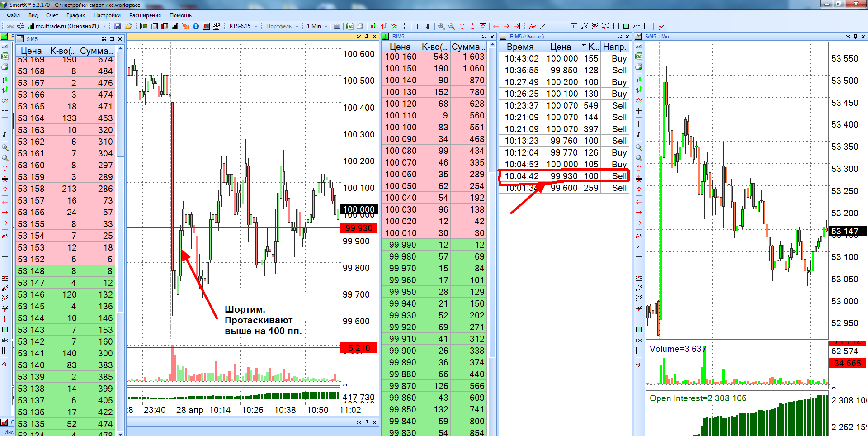Click the Напр. column header

coord(615,47)
